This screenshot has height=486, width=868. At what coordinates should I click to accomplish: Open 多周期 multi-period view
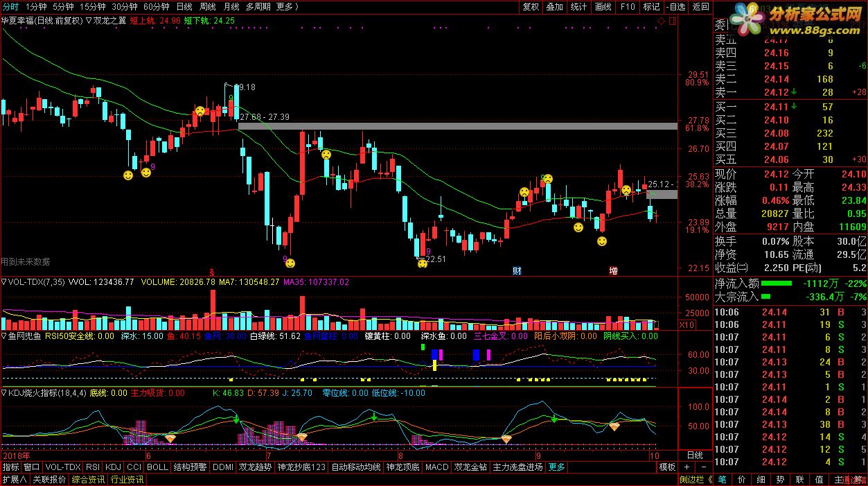pyautogui.click(x=258, y=6)
